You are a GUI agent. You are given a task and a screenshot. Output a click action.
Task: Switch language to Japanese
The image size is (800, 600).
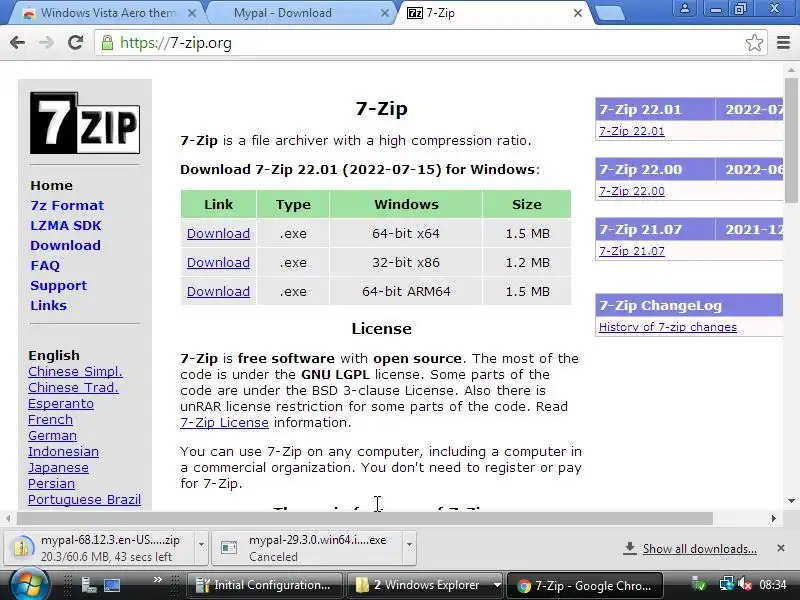coord(58,467)
